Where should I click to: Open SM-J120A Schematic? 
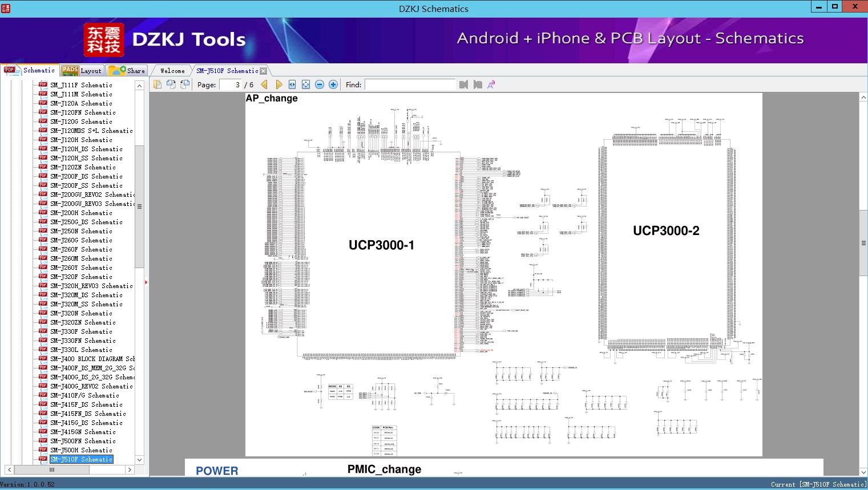coord(81,103)
